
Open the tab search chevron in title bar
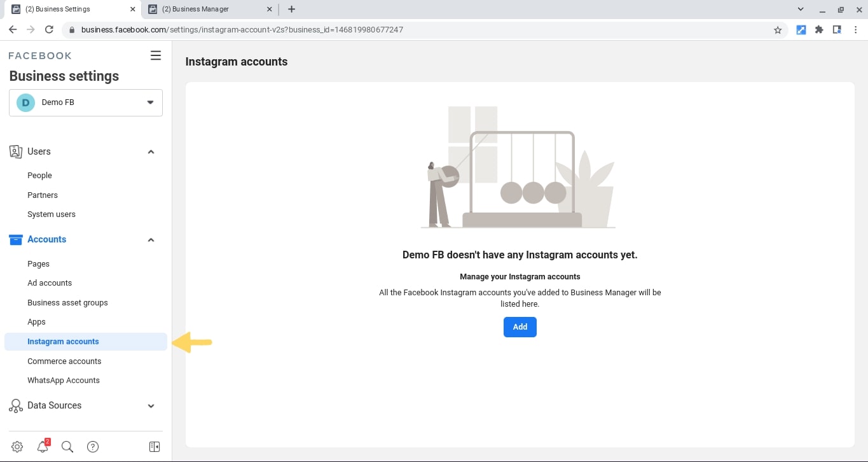click(x=801, y=9)
